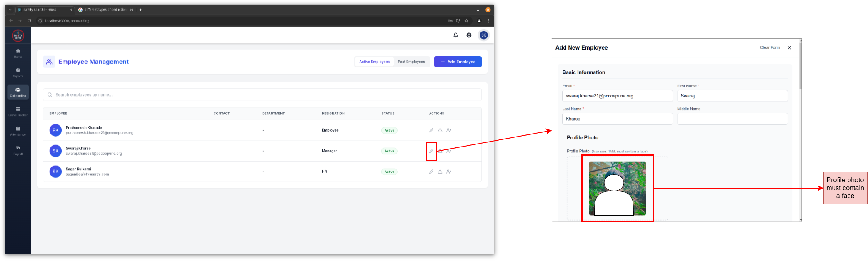Open new browser tab
Viewport: 868px width, 261px height.
coord(141,10)
